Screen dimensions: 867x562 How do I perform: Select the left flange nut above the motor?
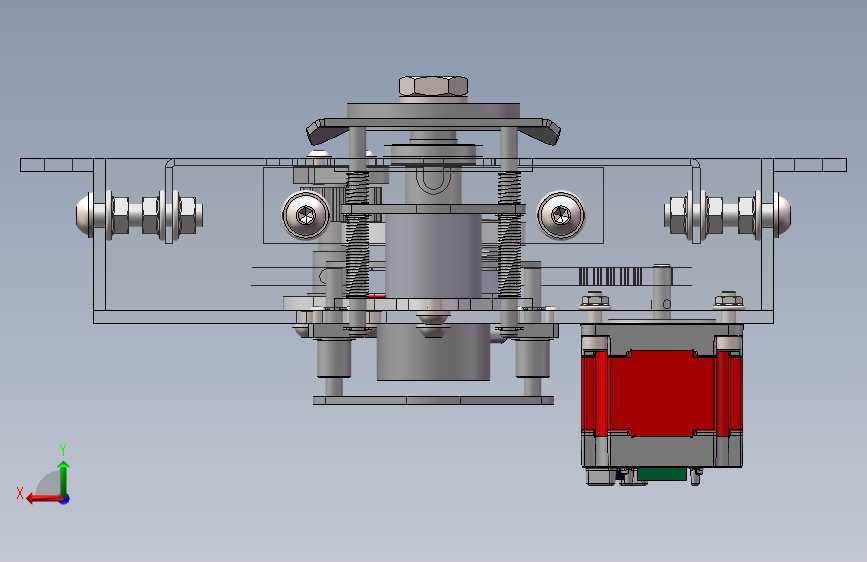(594, 300)
